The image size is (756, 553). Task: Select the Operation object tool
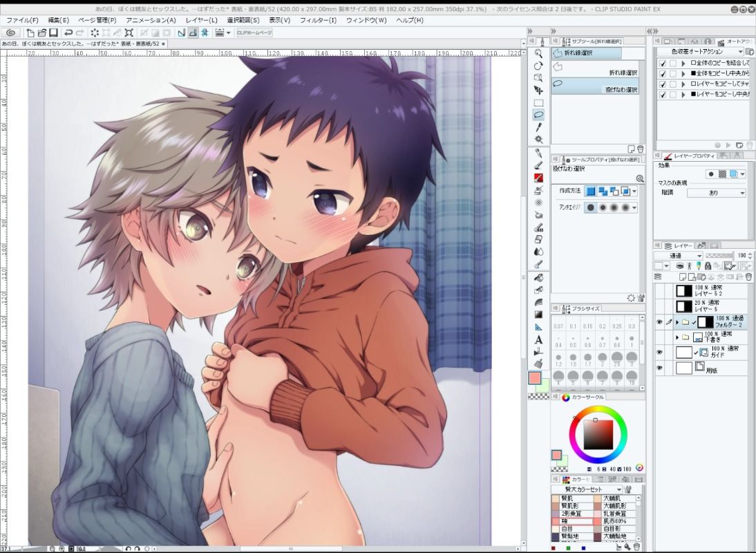point(538,78)
